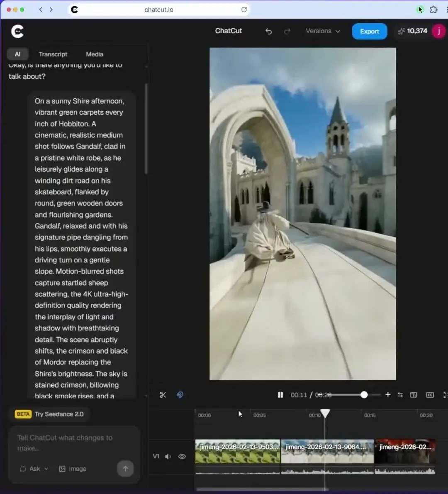This screenshot has height=494, width=448.
Task: Open the credits balance sparkle icon
Action: (401, 31)
